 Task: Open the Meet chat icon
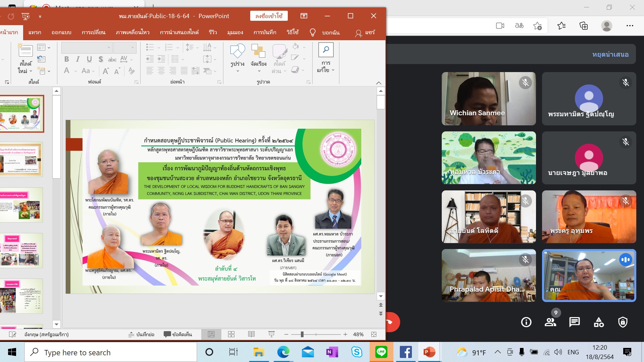(575, 322)
